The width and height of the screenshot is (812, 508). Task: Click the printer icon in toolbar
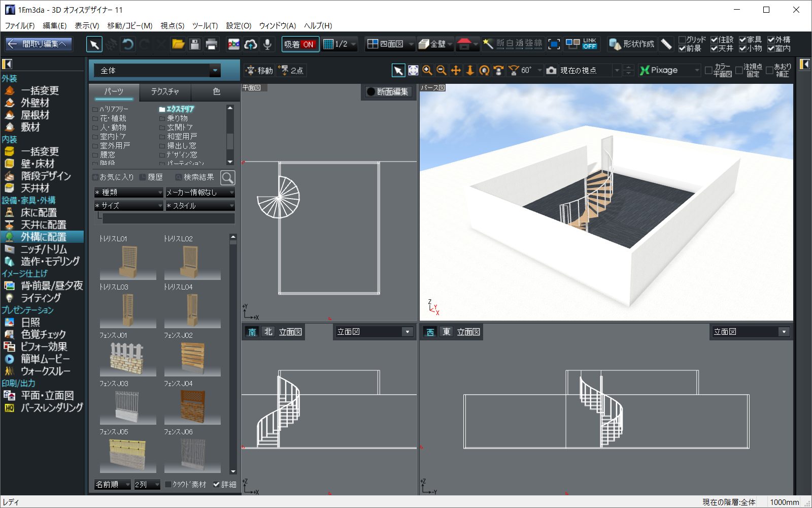click(211, 44)
